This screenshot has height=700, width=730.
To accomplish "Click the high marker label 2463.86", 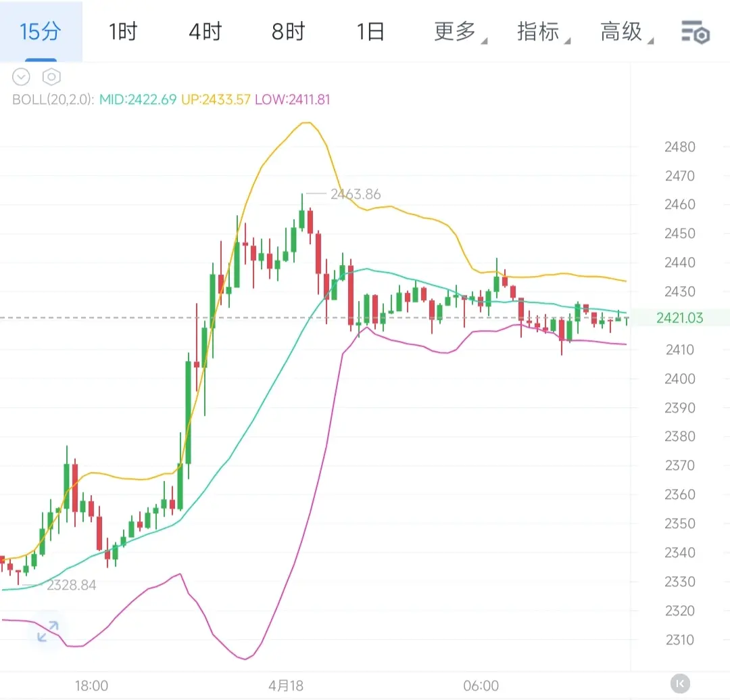I will [356, 194].
